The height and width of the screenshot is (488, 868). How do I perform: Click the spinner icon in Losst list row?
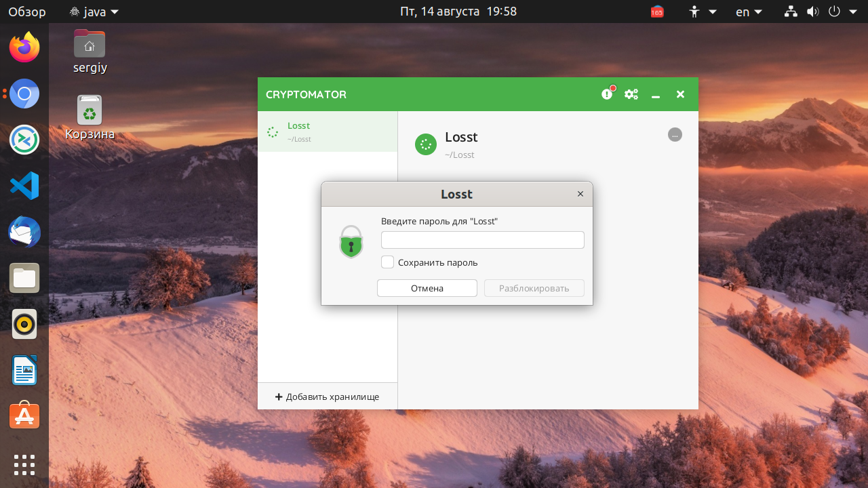coord(273,132)
